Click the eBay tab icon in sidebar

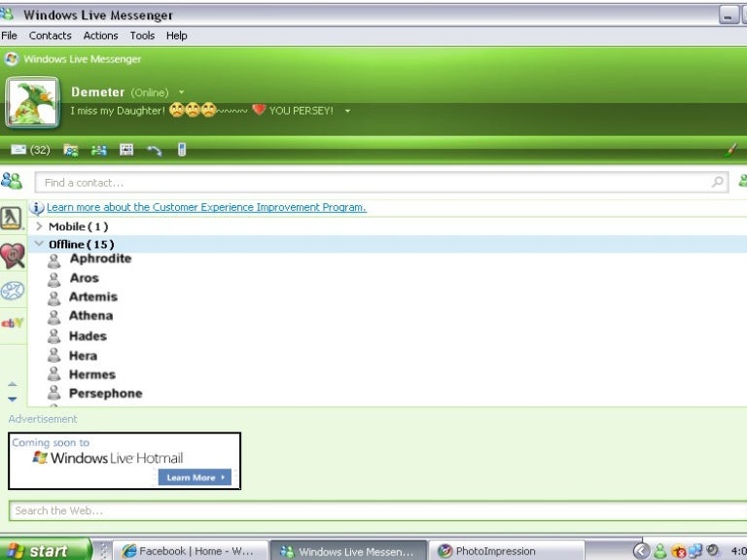coord(12,323)
